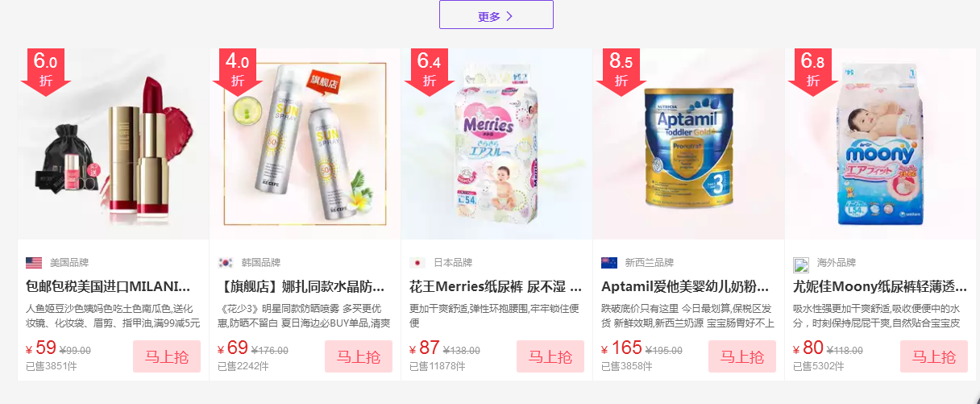Open MILANI lipstick product image
Viewport: 980px width, 404px height.
coord(114,144)
